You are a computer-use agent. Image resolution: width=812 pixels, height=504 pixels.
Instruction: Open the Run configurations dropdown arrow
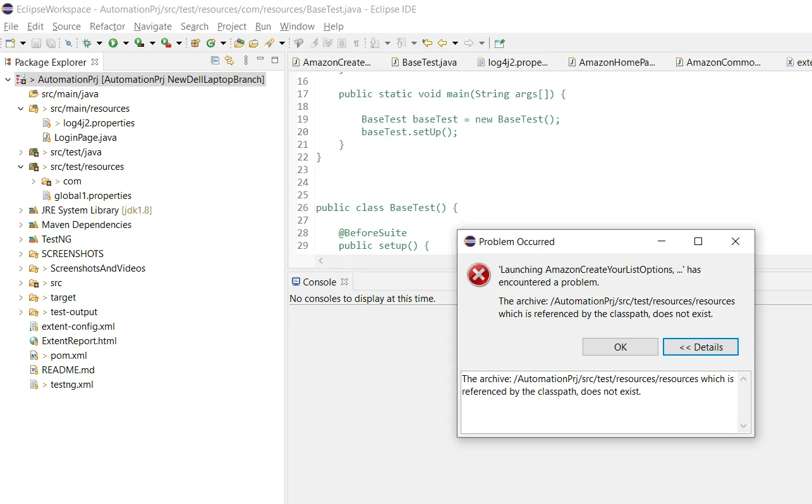tap(126, 43)
